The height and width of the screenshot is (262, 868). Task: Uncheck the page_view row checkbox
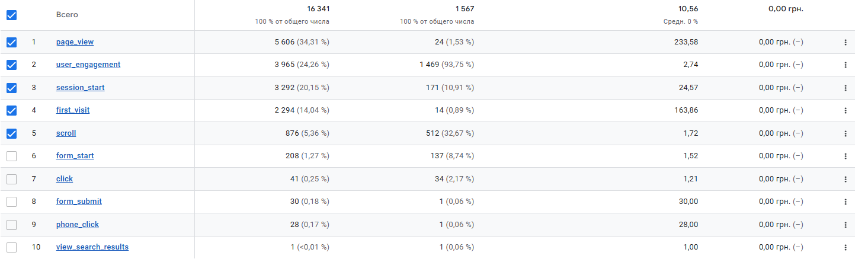click(x=11, y=42)
